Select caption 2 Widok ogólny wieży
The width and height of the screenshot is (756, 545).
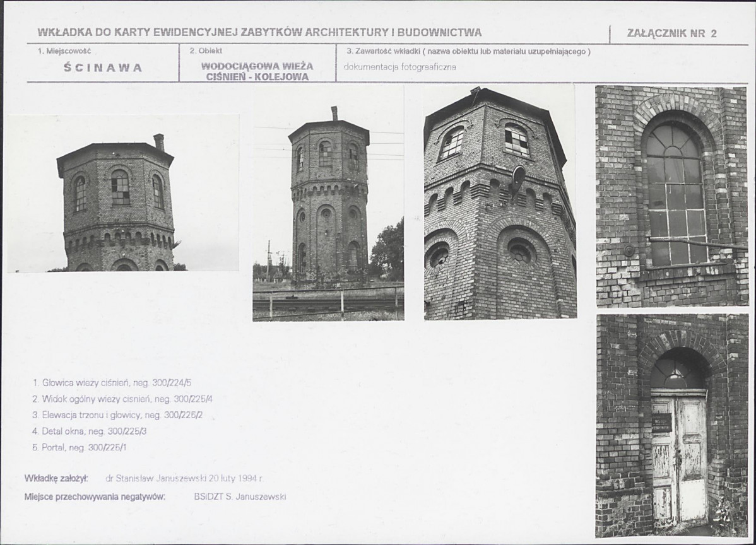pos(122,399)
